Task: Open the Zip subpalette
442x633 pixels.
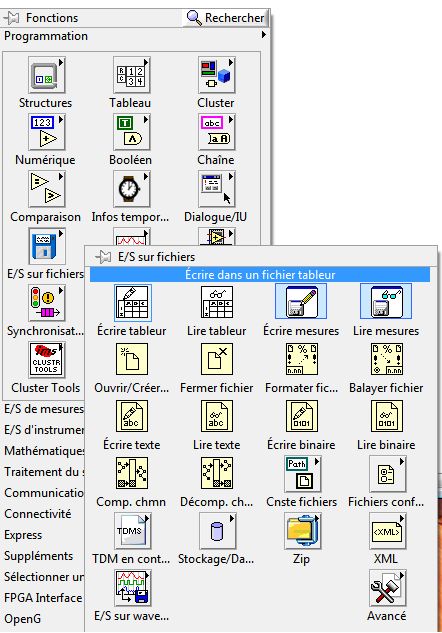Action: click(x=302, y=531)
